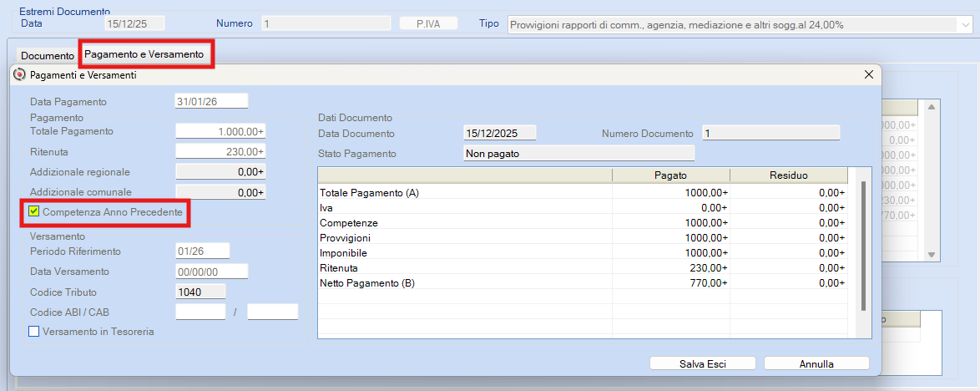
Task: Click the Residuo column header
Action: pyautogui.click(x=789, y=175)
